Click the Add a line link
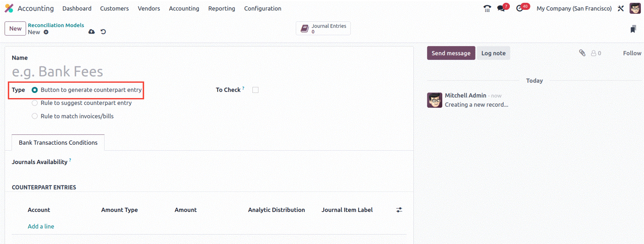Viewport: 644px width, 244px height. coord(41,226)
